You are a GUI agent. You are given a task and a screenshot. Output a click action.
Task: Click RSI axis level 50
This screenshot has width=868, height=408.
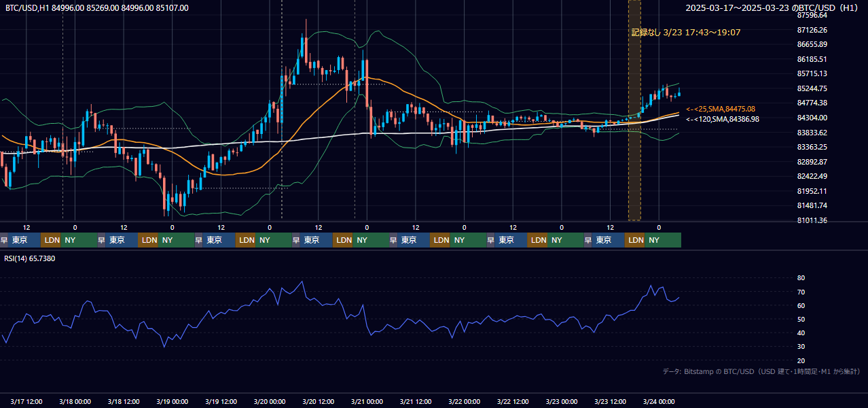[801, 319]
